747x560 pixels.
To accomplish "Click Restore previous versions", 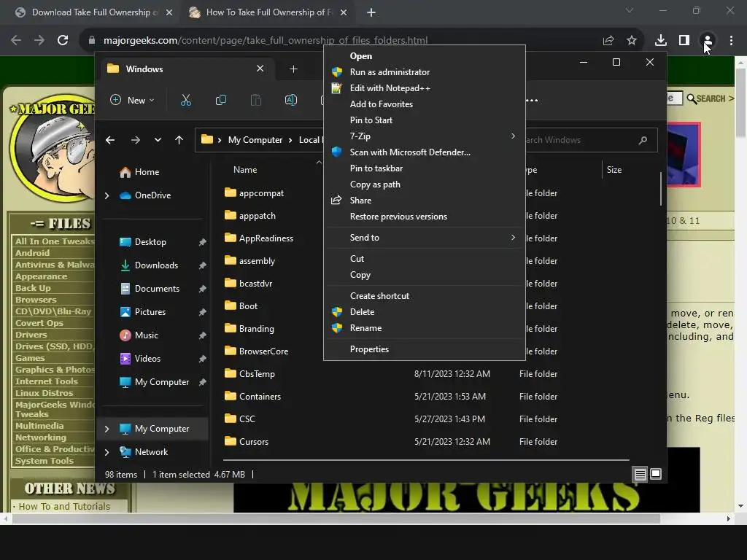I will pyautogui.click(x=398, y=217).
